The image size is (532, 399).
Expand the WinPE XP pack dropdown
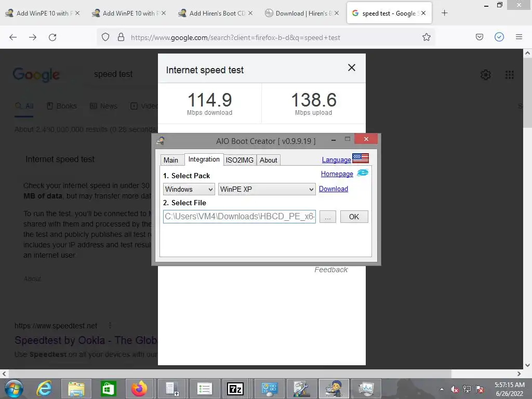[267, 189]
